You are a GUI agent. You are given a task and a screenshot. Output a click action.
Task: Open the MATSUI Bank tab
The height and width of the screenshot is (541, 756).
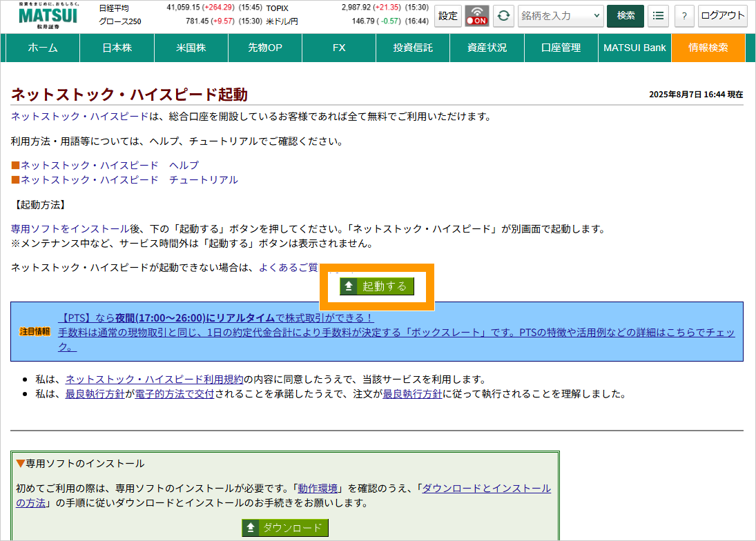[x=634, y=48]
